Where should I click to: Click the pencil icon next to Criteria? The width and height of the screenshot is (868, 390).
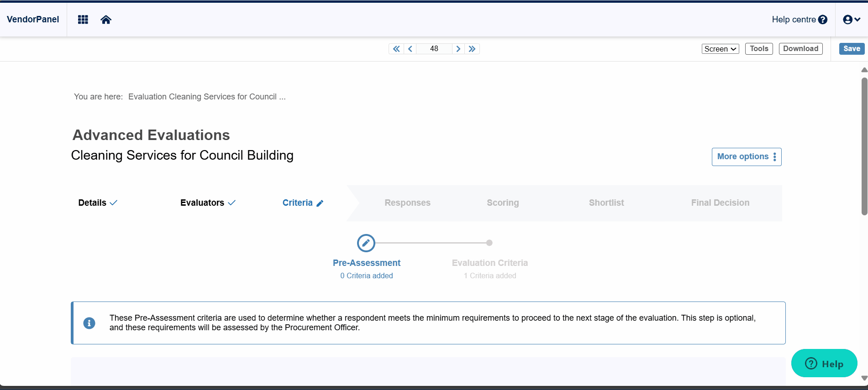pos(320,203)
